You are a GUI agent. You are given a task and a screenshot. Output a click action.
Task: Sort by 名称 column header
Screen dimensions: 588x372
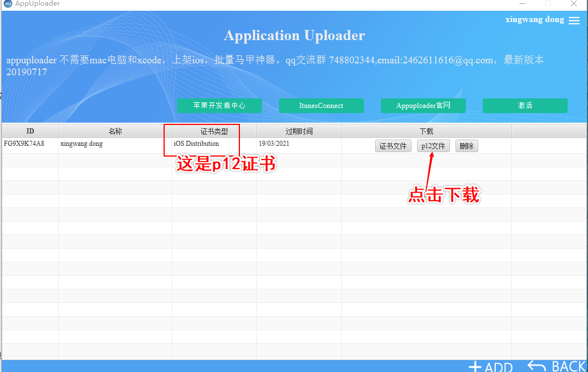115,131
